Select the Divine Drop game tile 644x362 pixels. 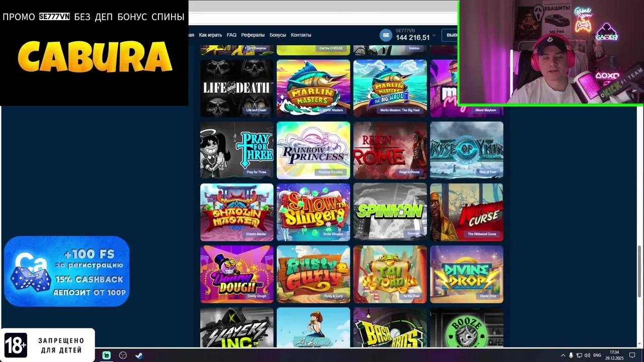pos(466,274)
